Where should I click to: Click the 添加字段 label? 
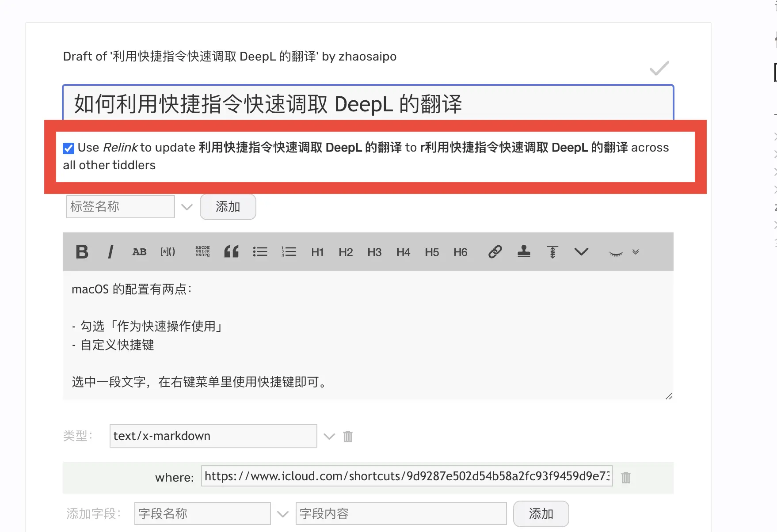point(94,513)
